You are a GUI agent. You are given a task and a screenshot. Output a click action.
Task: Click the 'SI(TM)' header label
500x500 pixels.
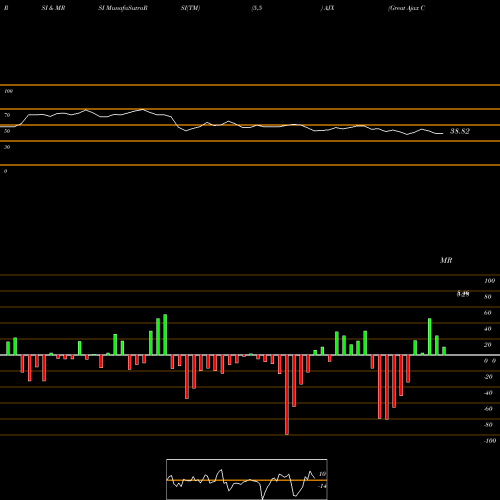190,8
